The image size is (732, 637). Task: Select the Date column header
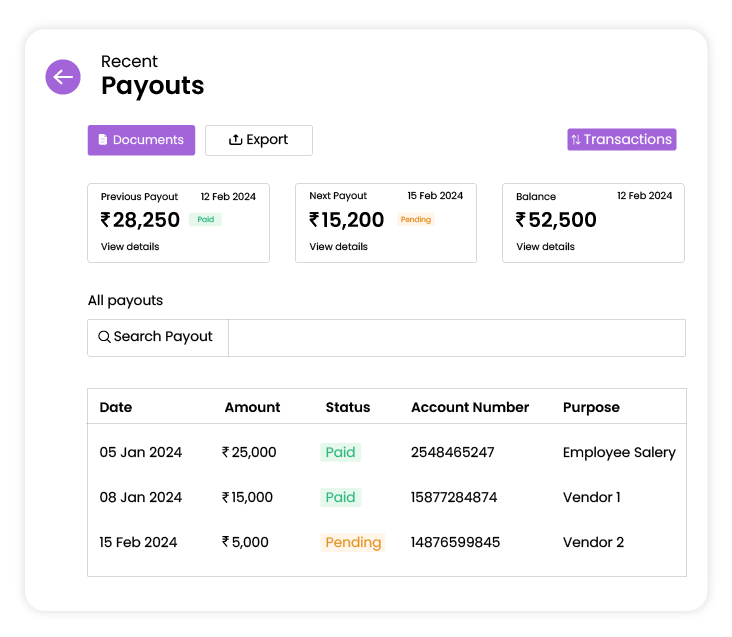(x=116, y=407)
